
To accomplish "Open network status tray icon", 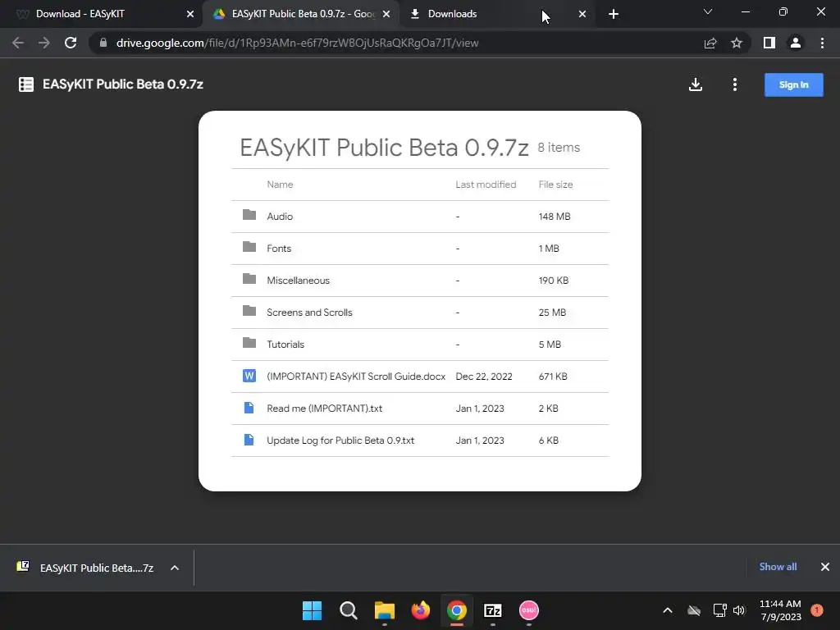I will click(x=719, y=610).
